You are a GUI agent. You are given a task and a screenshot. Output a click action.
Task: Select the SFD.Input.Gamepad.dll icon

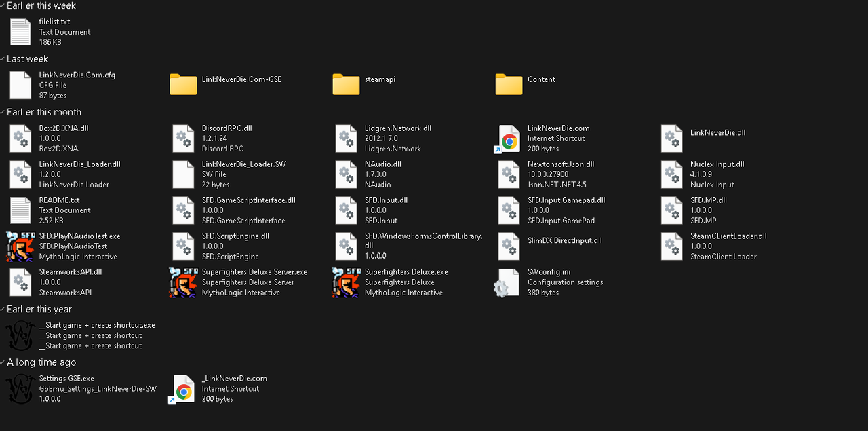tap(509, 210)
